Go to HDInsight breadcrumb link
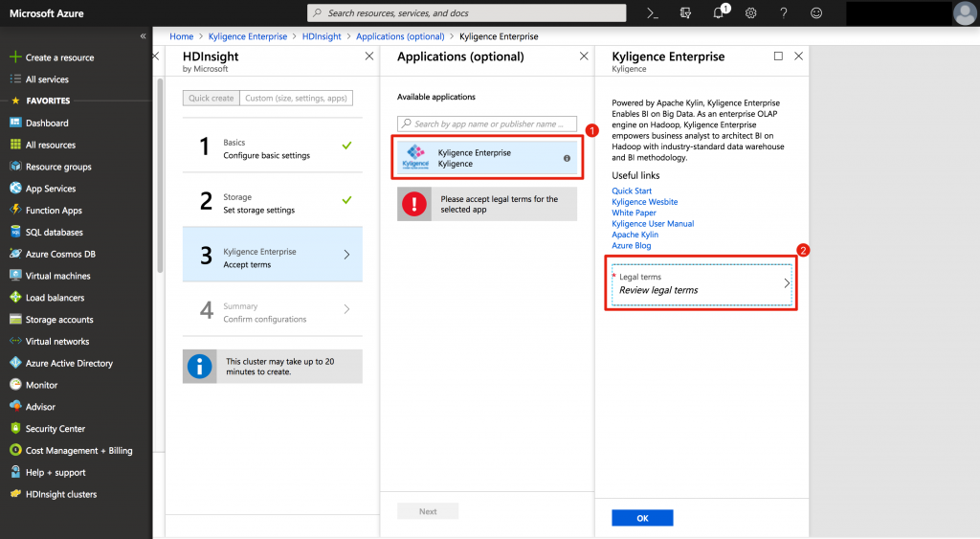Screen dimensions: 980x539 point(322,36)
